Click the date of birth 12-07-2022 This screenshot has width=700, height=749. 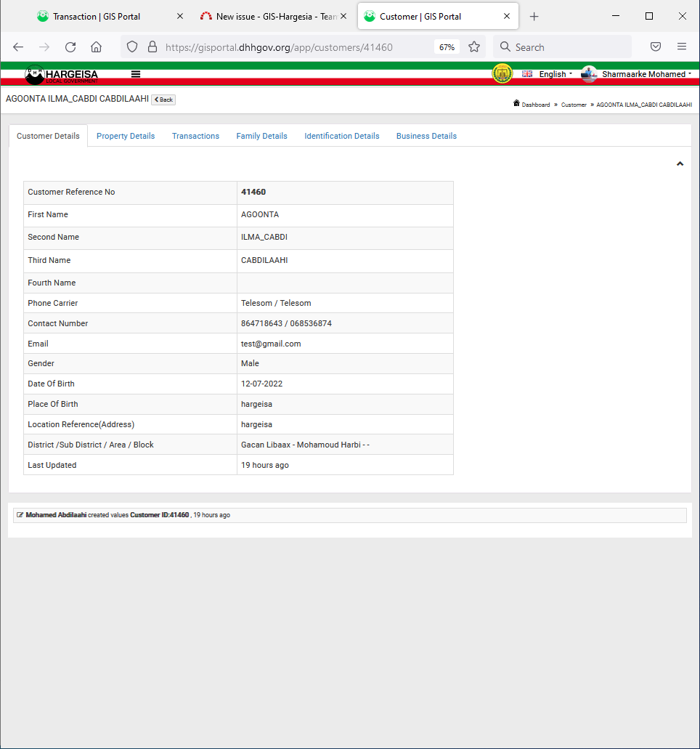261,384
